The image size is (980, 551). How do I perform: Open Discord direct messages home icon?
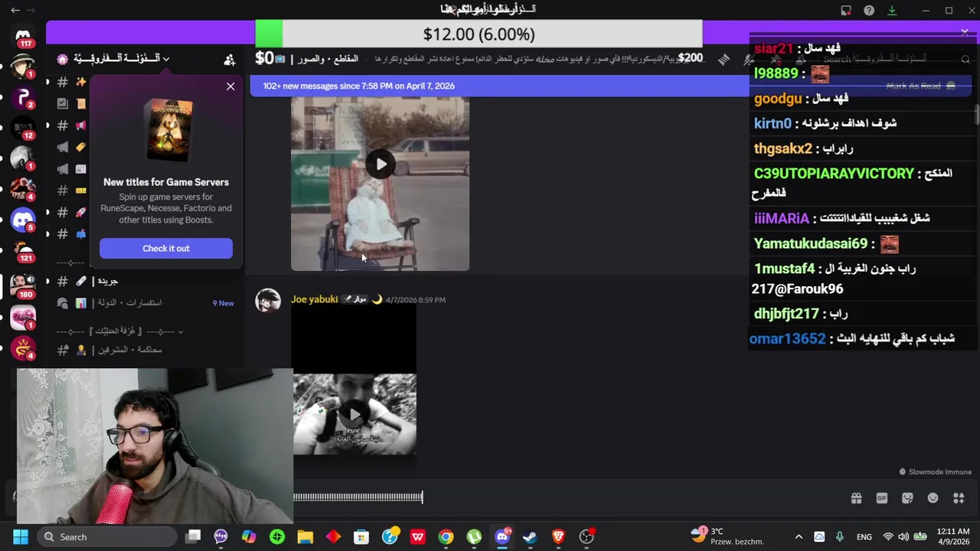23,36
